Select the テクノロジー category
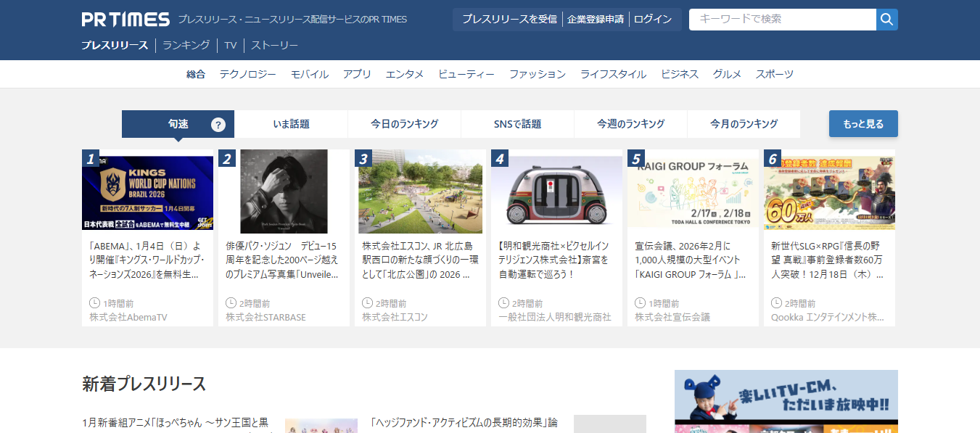Screen dimensions: 980x433 pyautogui.click(x=248, y=74)
